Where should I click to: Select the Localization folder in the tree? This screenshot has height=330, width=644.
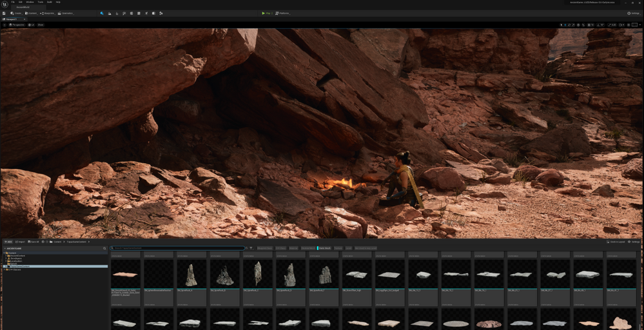[16, 261]
